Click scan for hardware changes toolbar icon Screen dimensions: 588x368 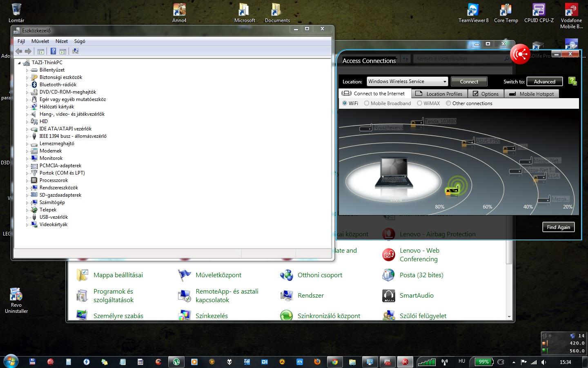(x=75, y=51)
